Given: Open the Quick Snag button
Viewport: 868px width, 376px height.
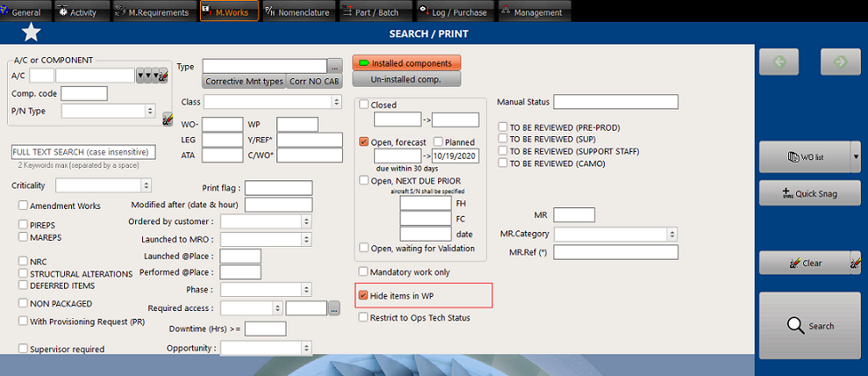Looking at the screenshot, I should 809,193.
